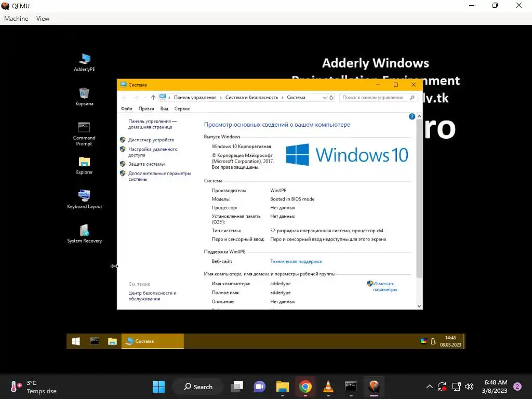Image resolution: width=532 pixels, height=399 pixels.
Task: Open terminal window on host taskbar
Action: coord(351,387)
